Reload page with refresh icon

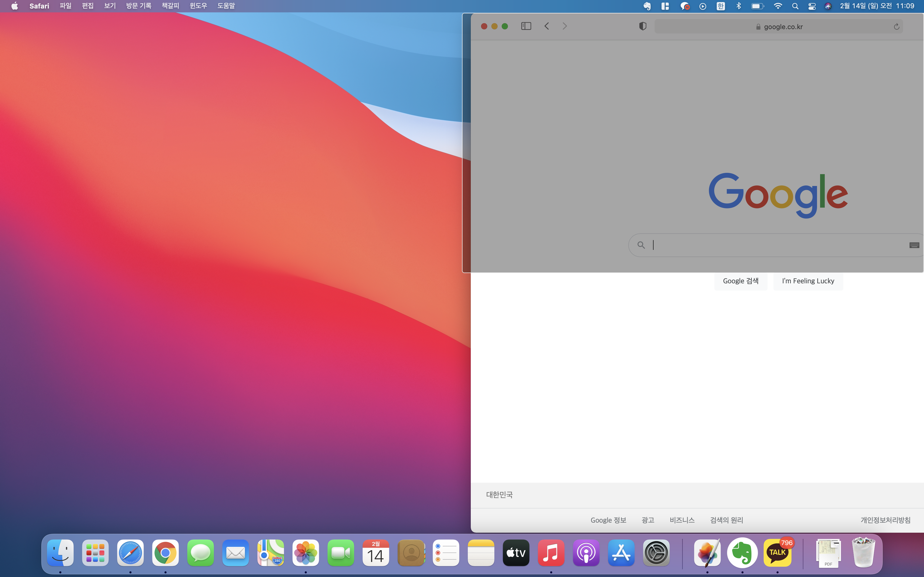click(896, 27)
